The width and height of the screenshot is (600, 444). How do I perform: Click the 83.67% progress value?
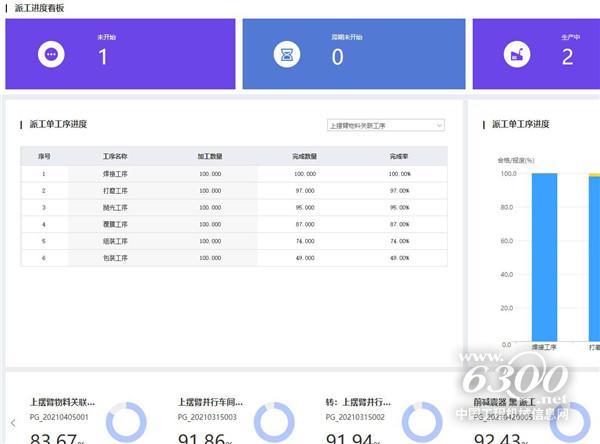pyautogui.click(x=57, y=439)
